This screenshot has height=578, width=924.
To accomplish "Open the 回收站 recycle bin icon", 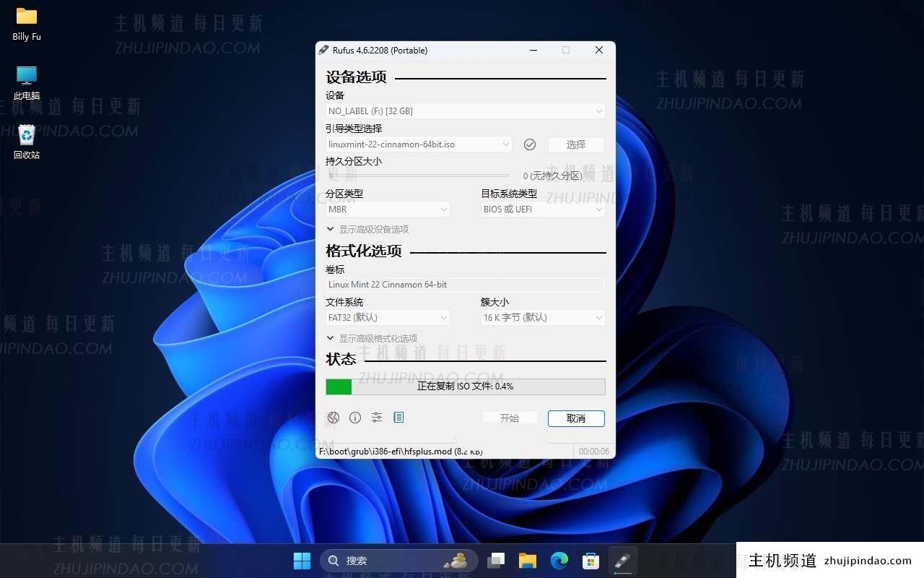I will click(x=27, y=142).
